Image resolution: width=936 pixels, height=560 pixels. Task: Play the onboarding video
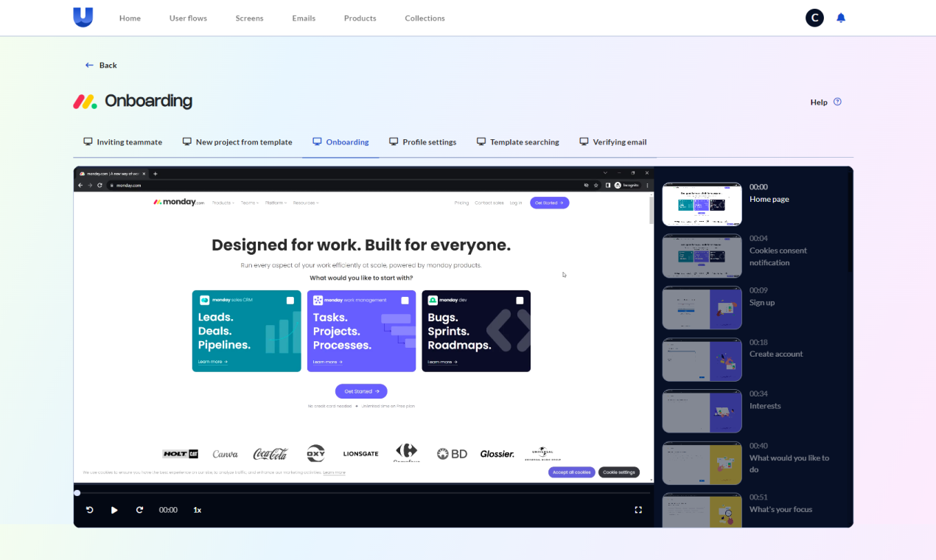[x=114, y=510]
